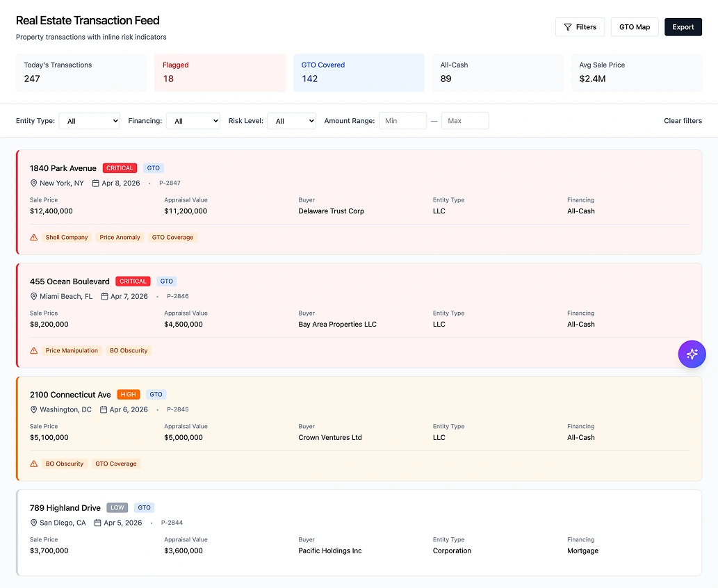Click the Export button
The height and width of the screenshot is (588, 718).
683,26
